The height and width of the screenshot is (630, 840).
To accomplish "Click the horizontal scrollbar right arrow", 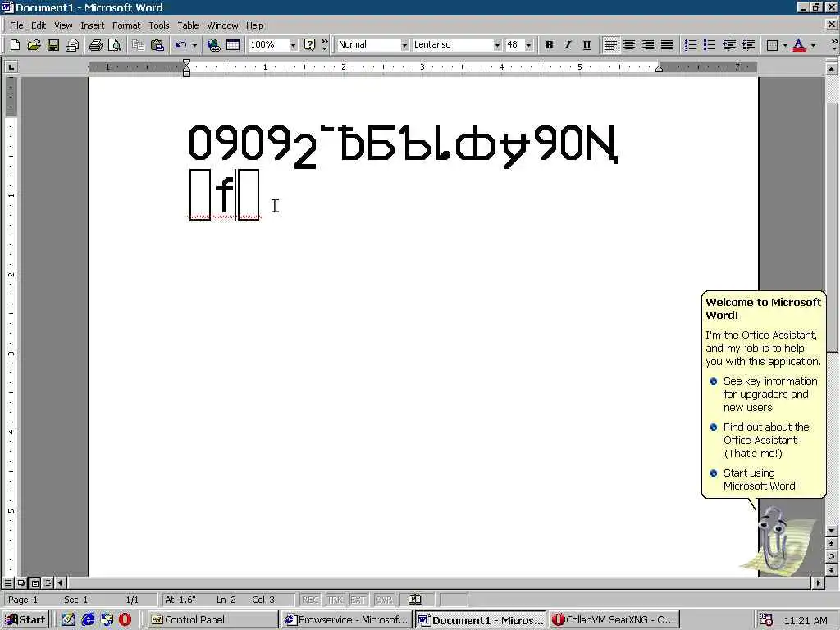I will click(818, 582).
